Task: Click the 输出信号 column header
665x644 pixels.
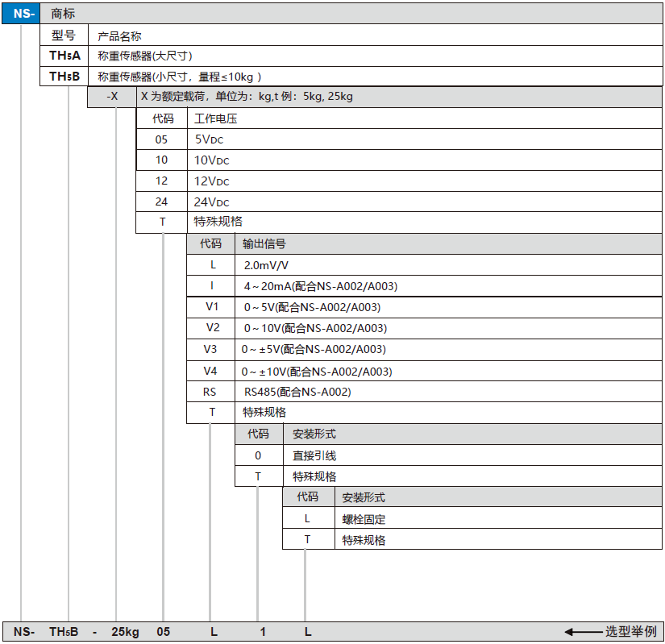Action: [x=264, y=244]
